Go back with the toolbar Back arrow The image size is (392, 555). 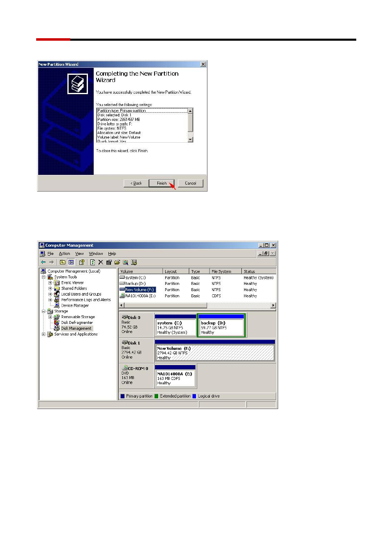point(43,262)
